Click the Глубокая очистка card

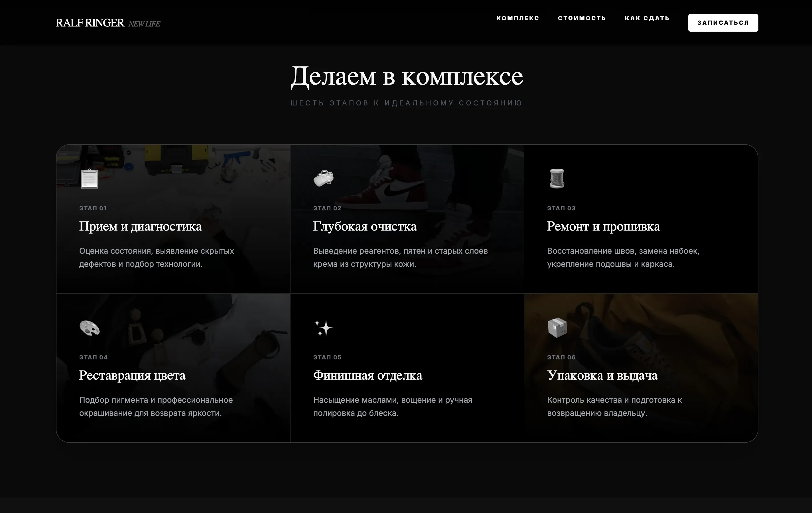[365, 227]
